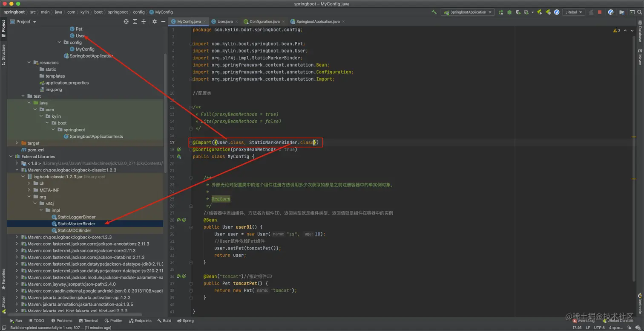Run with JRebel rocket icon
This screenshot has height=331, width=644.
540,12
